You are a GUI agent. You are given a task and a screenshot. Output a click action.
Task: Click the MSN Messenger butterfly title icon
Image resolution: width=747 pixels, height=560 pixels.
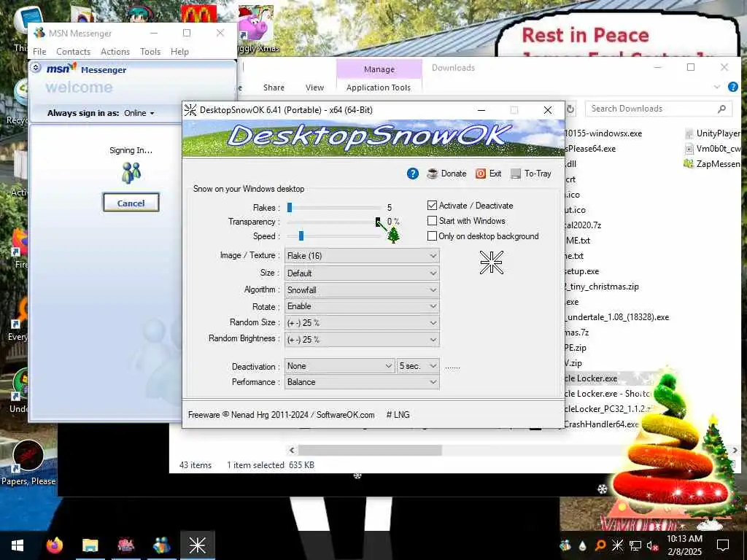(39, 33)
